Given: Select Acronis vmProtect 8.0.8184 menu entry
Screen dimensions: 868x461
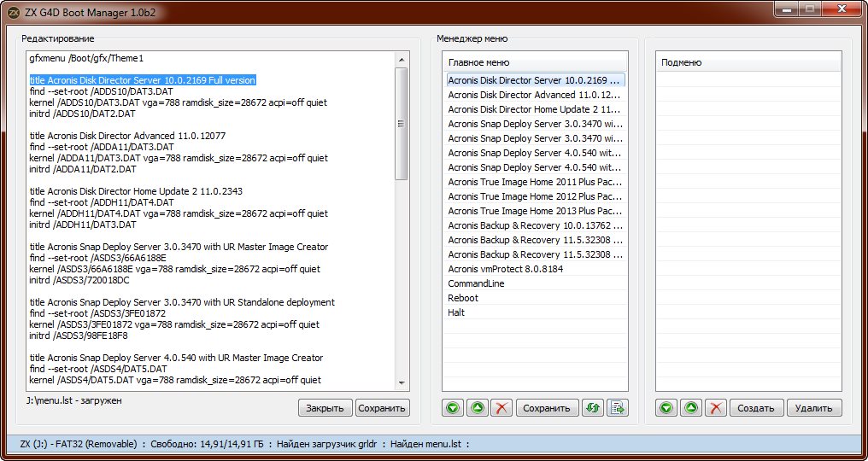Looking at the screenshot, I should tap(505, 269).
